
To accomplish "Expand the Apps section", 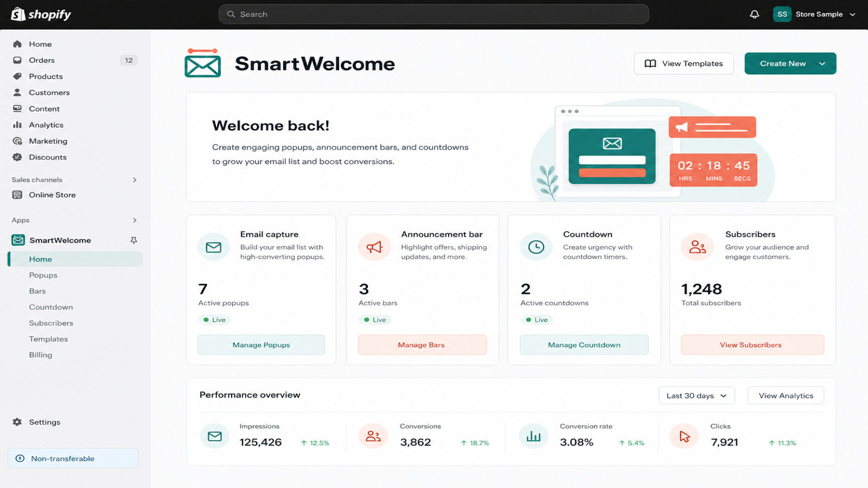I will (x=135, y=220).
